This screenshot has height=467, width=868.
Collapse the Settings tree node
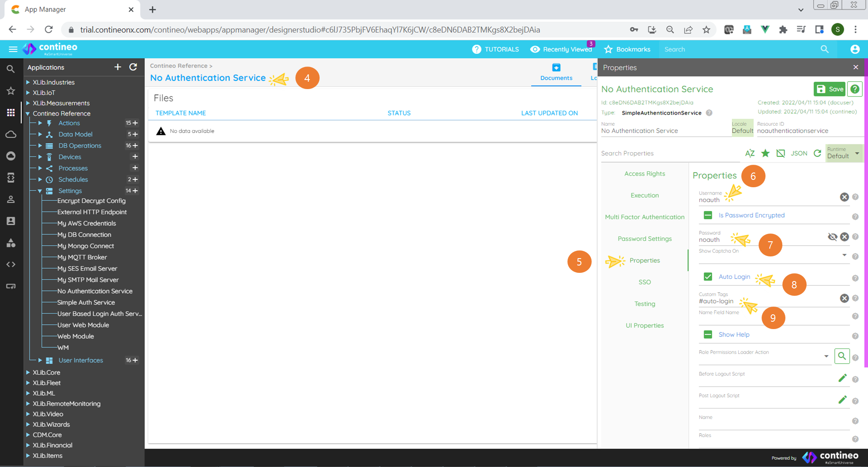click(x=40, y=191)
